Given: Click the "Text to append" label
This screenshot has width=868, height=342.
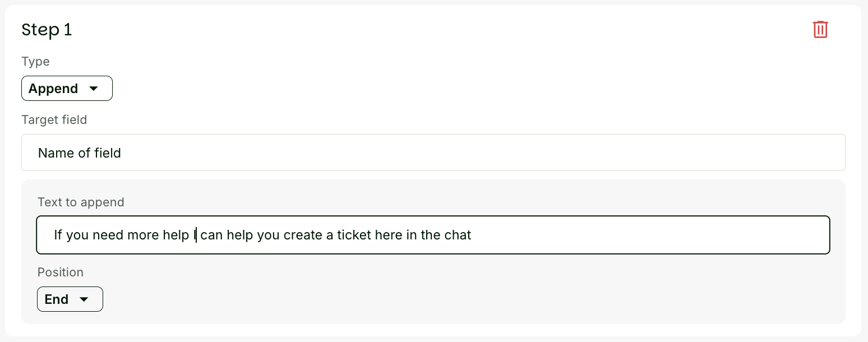Looking at the screenshot, I should click(x=81, y=202).
